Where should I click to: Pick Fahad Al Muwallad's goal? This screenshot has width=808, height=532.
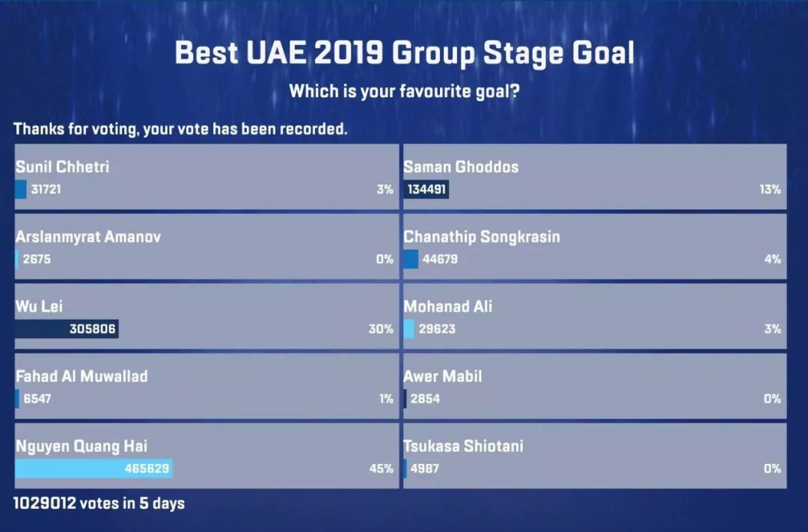206,386
